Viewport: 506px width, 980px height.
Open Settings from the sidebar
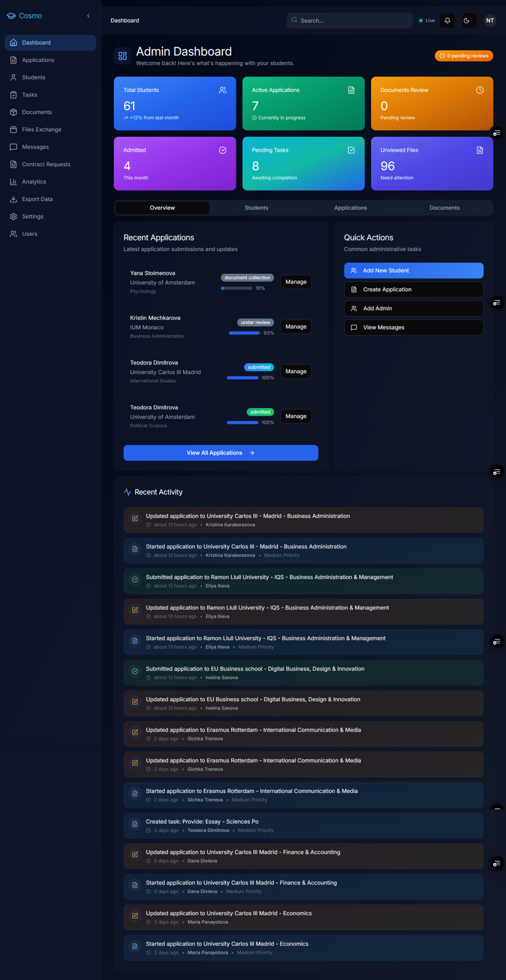[x=33, y=217]
